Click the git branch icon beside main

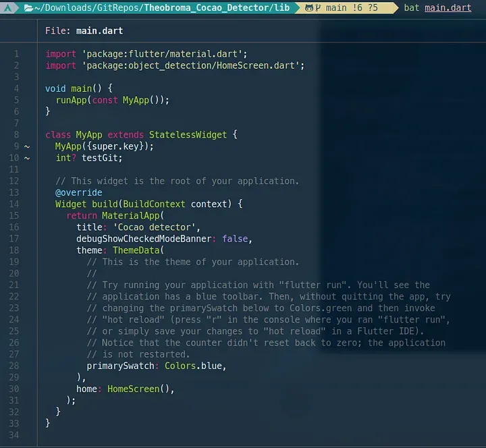[x=318, y=7]
